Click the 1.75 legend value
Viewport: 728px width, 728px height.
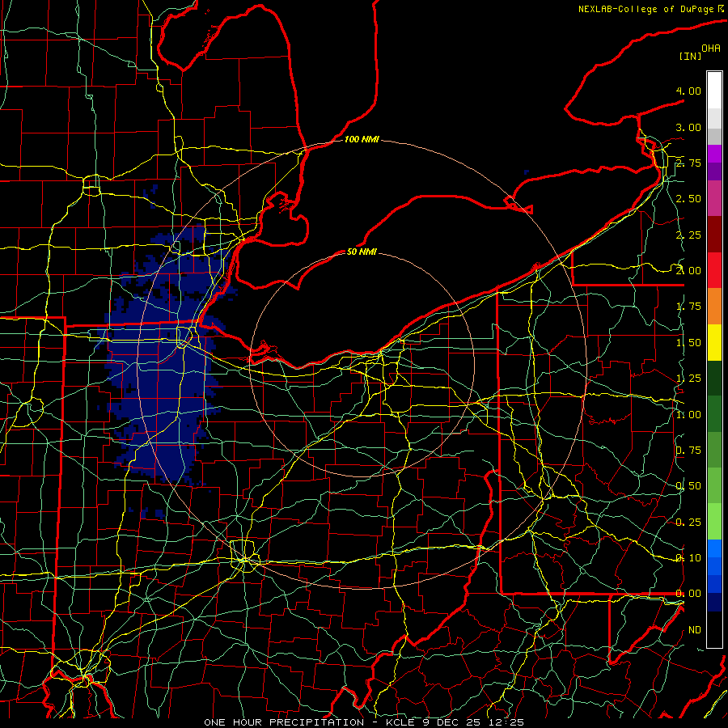tap(688, 307)
